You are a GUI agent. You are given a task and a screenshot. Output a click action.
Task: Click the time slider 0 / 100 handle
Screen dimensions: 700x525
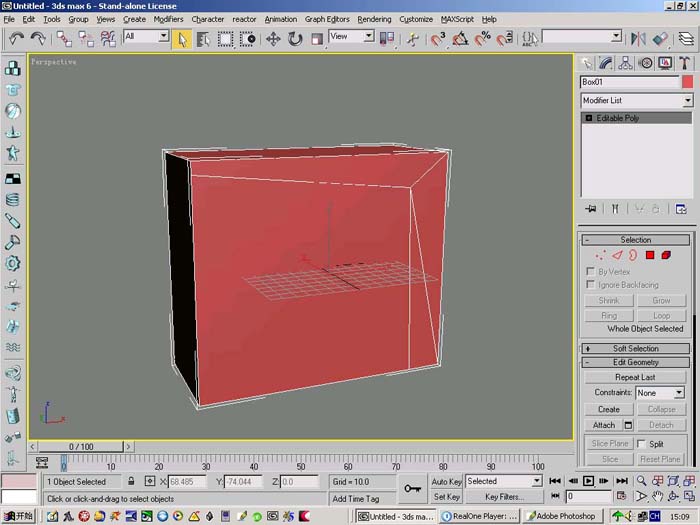coord(81,446)
